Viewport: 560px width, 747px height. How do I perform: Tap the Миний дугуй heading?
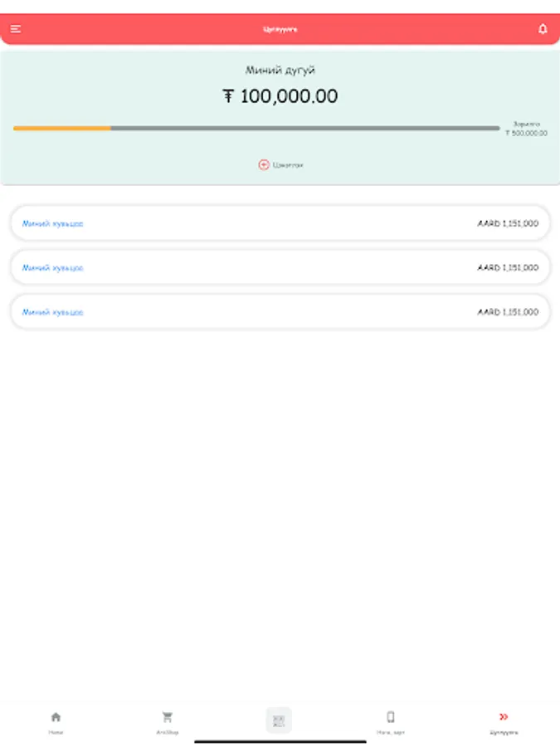pyautogui.click(x=280, y=71)
